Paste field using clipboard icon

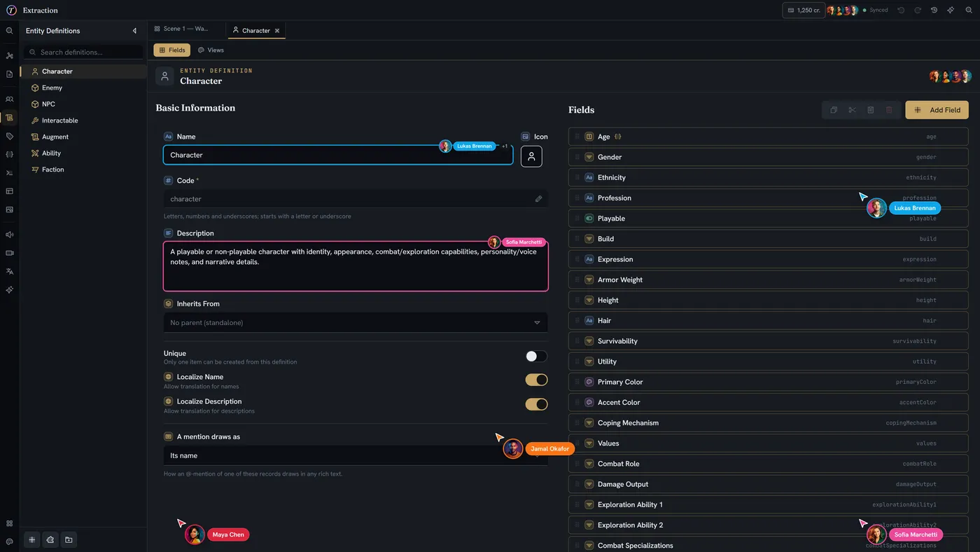tap(871, 110)
